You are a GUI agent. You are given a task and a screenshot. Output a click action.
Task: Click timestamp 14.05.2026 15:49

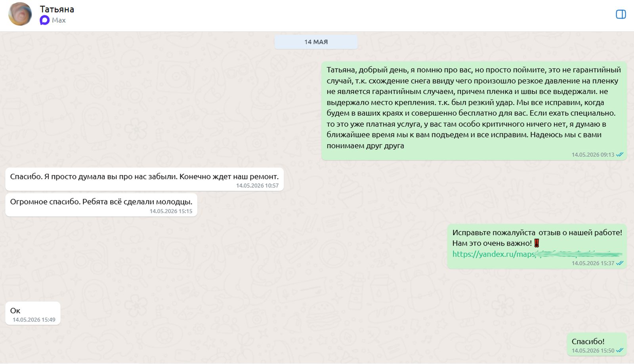coord(34,320)
